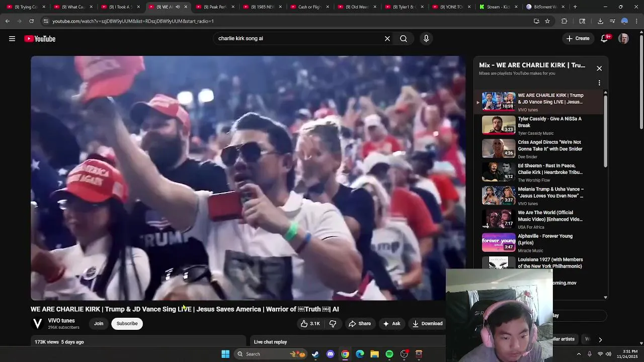The height and width of the screenshot is (362, 644).
Task: Go to the YouTube home logo
Action: click(40, 39)
